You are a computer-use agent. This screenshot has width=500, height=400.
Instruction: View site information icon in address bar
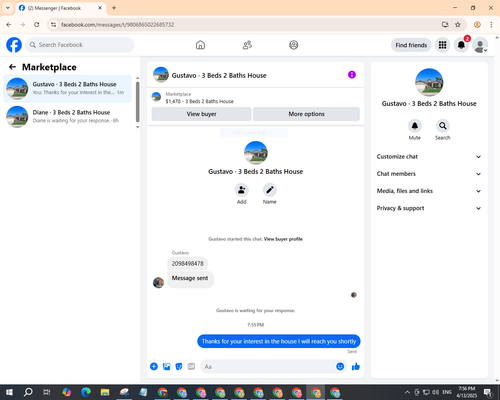pos(53,25)
